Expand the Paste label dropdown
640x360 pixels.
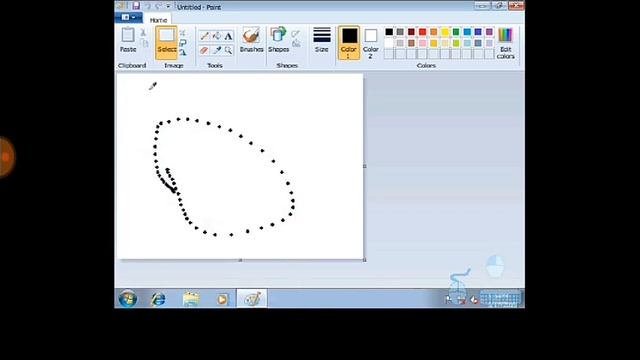tap(128, 49)
